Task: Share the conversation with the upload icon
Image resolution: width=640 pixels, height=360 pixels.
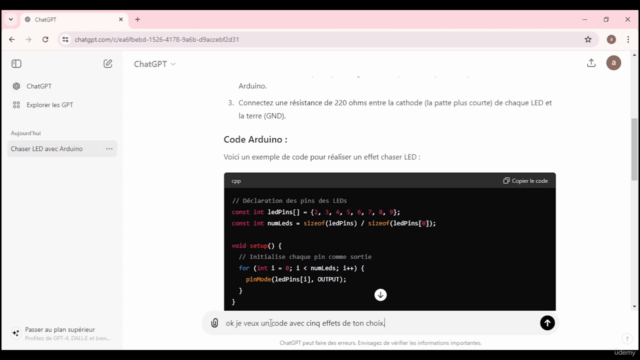Action: (x=591, y=63)
